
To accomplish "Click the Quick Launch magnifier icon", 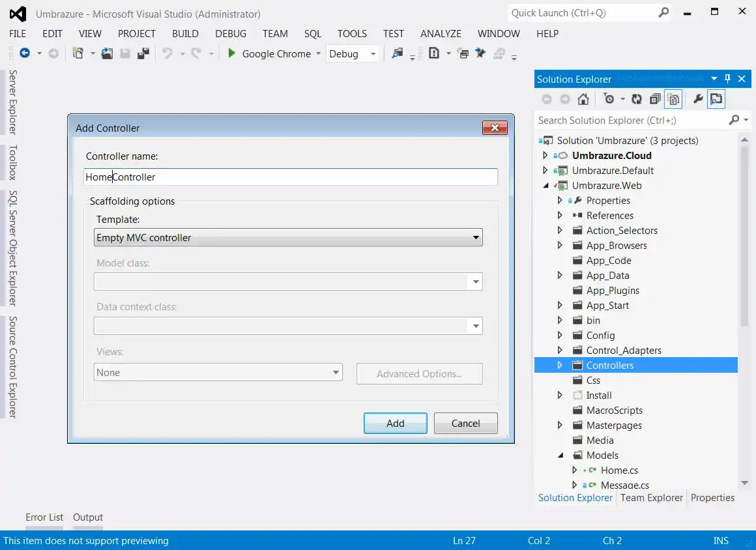I will click(x=664, y=12).
